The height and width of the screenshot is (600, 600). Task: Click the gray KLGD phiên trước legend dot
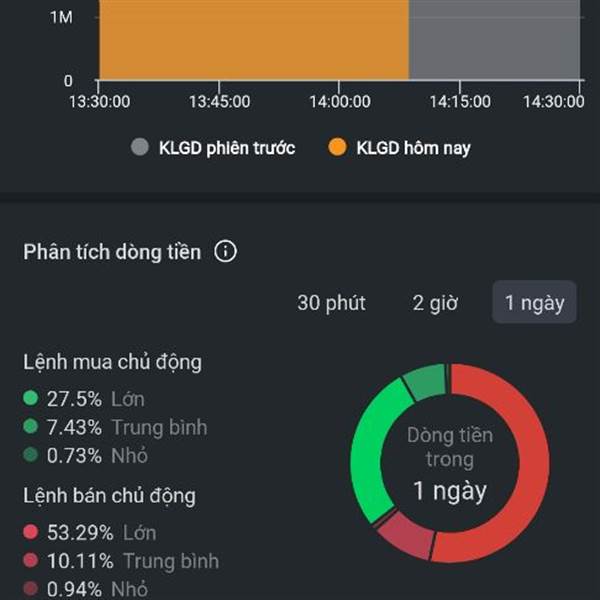(x=140, y=148)
